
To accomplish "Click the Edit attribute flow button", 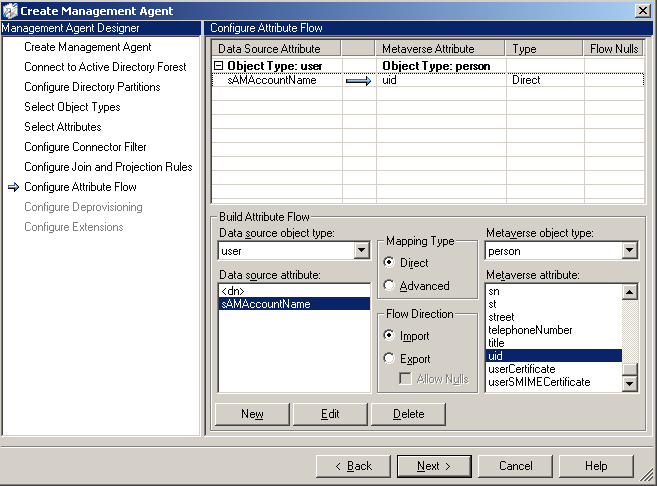I will [330, 414].
